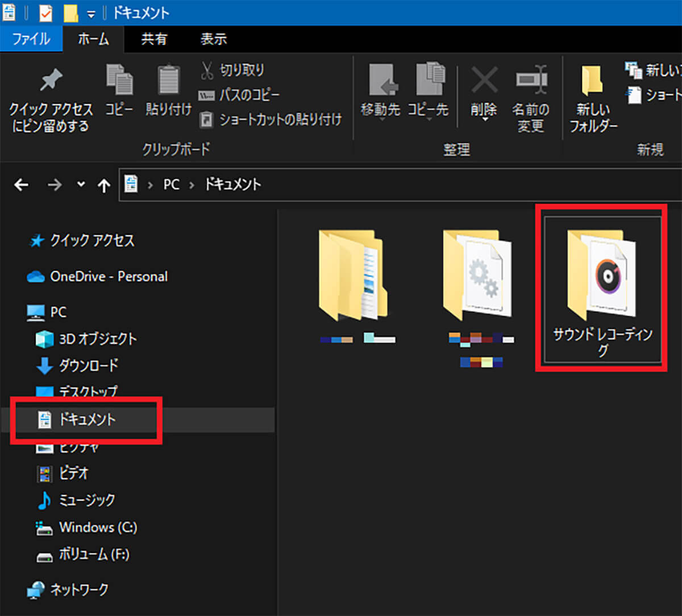The image size is (682, 616).
Task: Open 3D Objects in navigation pane
Action: (86, 339)
